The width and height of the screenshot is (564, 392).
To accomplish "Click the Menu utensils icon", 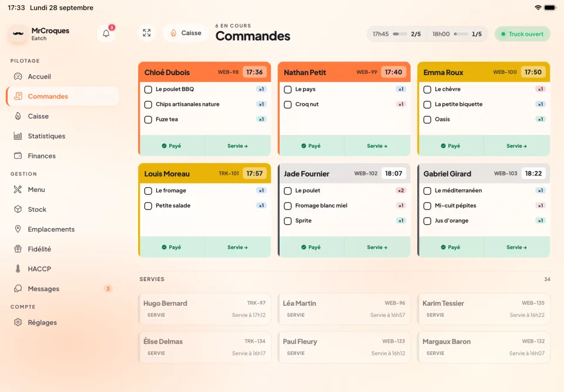I will click(18, 190).
